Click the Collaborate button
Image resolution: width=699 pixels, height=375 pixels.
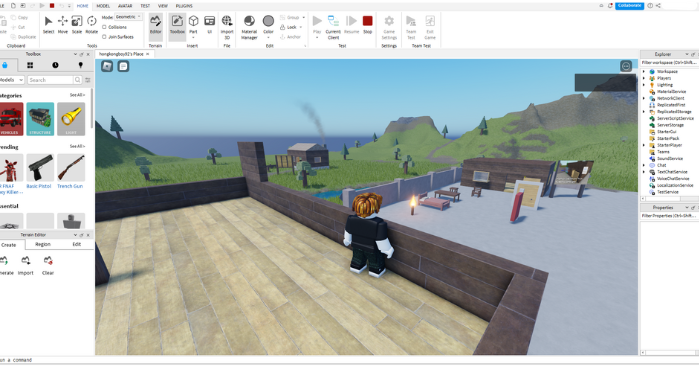[x=629, y=5]
